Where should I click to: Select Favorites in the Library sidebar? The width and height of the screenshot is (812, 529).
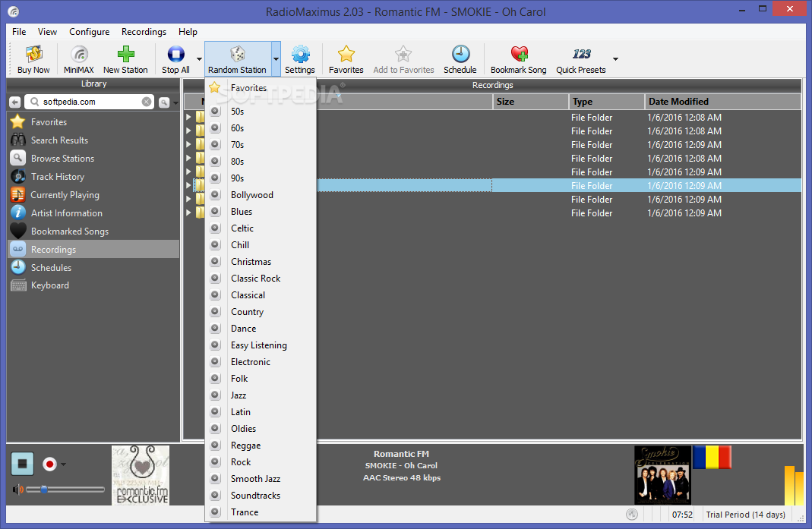coord(93,122)
